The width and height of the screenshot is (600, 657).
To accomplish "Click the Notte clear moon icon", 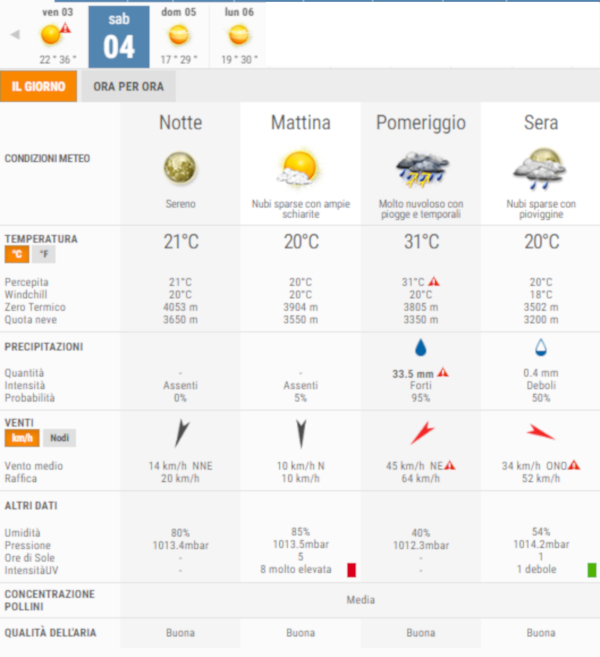I will [180, 168].
